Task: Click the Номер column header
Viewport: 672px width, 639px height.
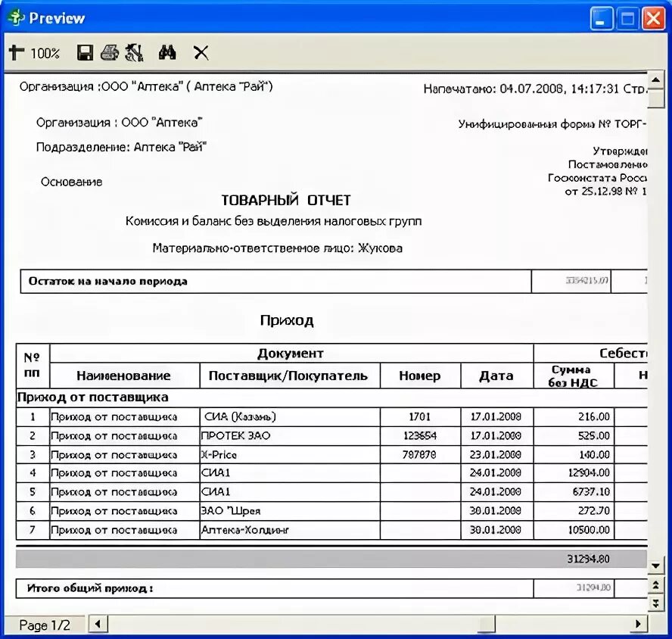Action: (x=420, y=376)
